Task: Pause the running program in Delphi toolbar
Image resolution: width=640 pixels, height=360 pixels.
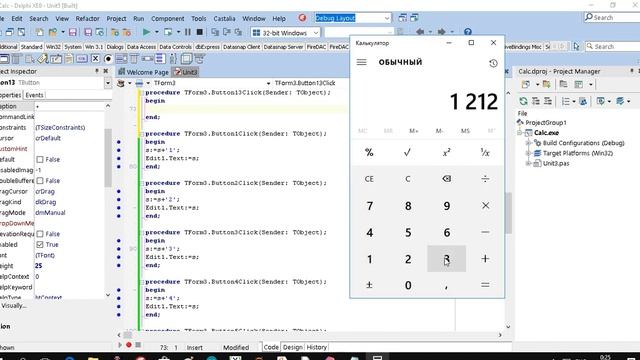Action: point(188,32)
